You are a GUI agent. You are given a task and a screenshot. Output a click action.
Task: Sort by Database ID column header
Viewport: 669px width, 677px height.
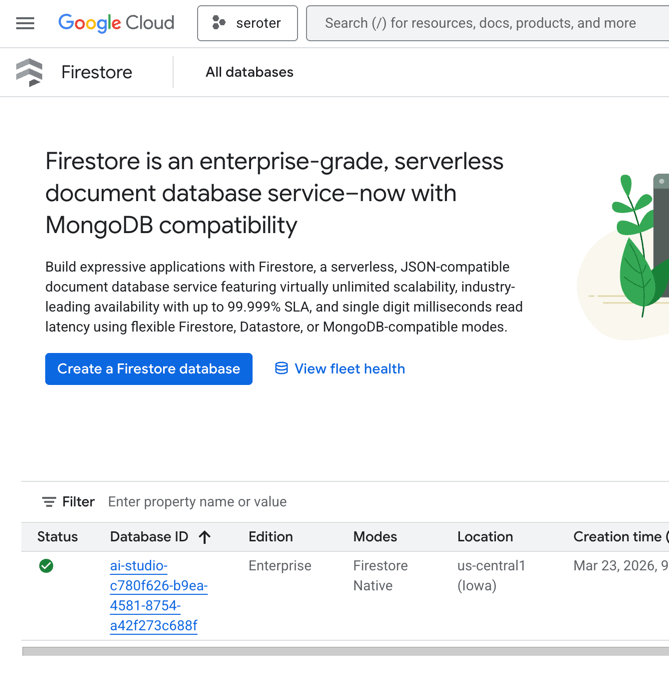(149, 537)
